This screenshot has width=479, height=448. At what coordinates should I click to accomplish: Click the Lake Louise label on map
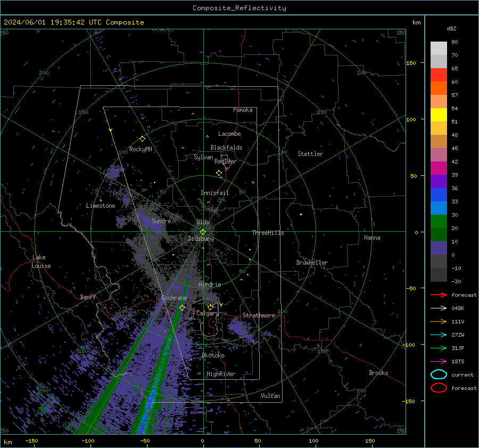[x=41, y=262]
